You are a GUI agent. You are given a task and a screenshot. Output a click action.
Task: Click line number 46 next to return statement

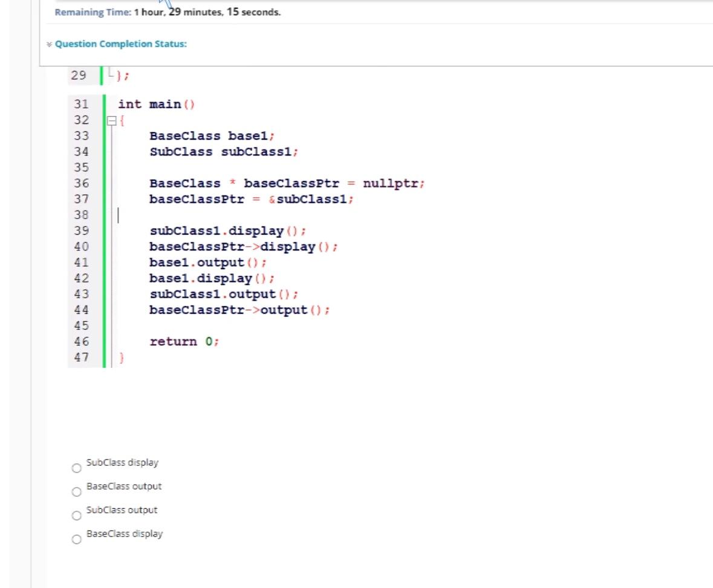pyautogui.click(x=79, y=341)
